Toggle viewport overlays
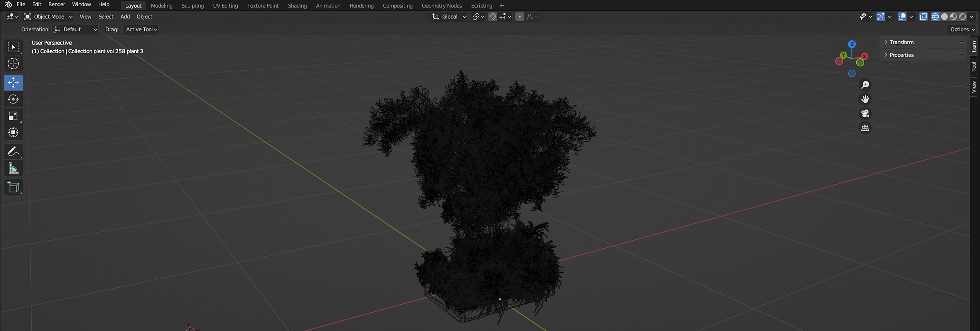Viewport: 980px width, 331px height. [x=902, y=17]
